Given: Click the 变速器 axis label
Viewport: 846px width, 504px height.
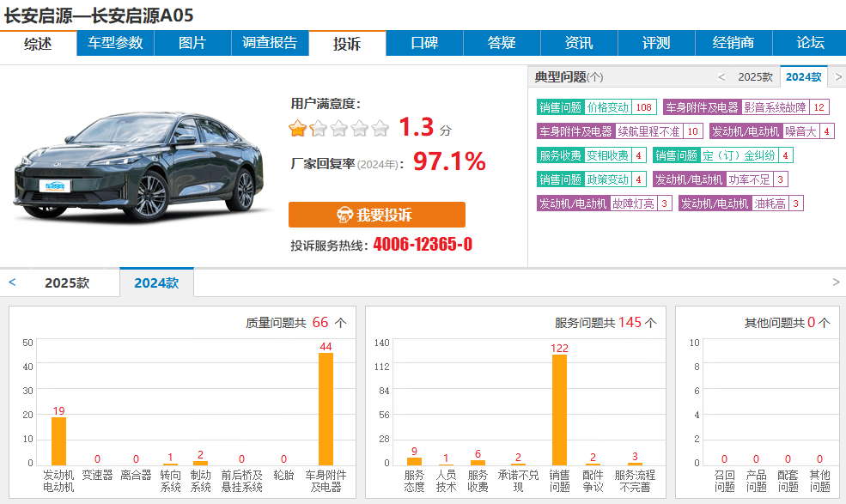Looking at the screenshot, I should pyautogui.click(x=97, y=476).
